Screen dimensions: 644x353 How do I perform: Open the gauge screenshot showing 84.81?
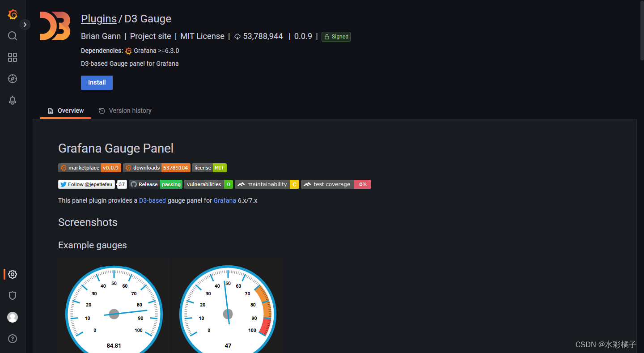114,305
